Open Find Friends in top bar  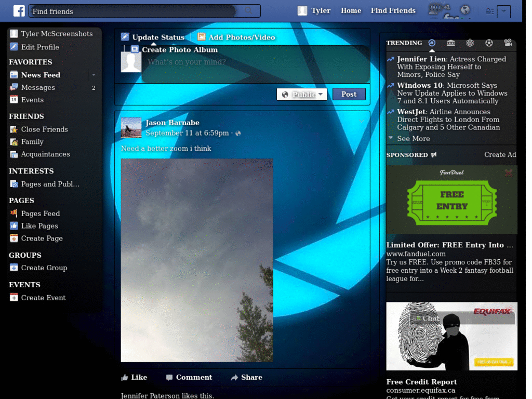(x=393, y=10)
